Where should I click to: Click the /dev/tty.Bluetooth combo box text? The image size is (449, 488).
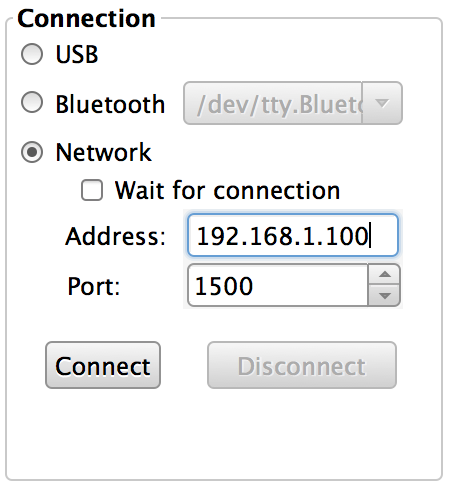(x=273, y=103)
